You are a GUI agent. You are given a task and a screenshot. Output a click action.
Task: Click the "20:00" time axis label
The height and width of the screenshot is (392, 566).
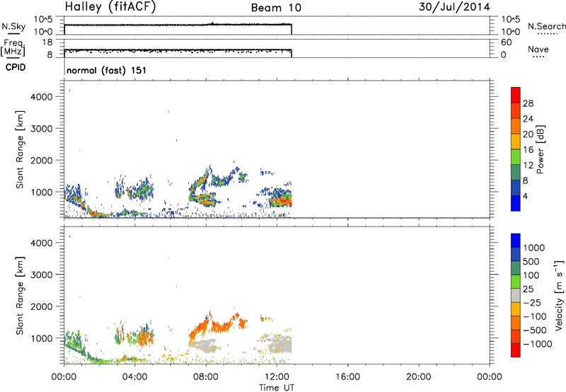(418, 377)
